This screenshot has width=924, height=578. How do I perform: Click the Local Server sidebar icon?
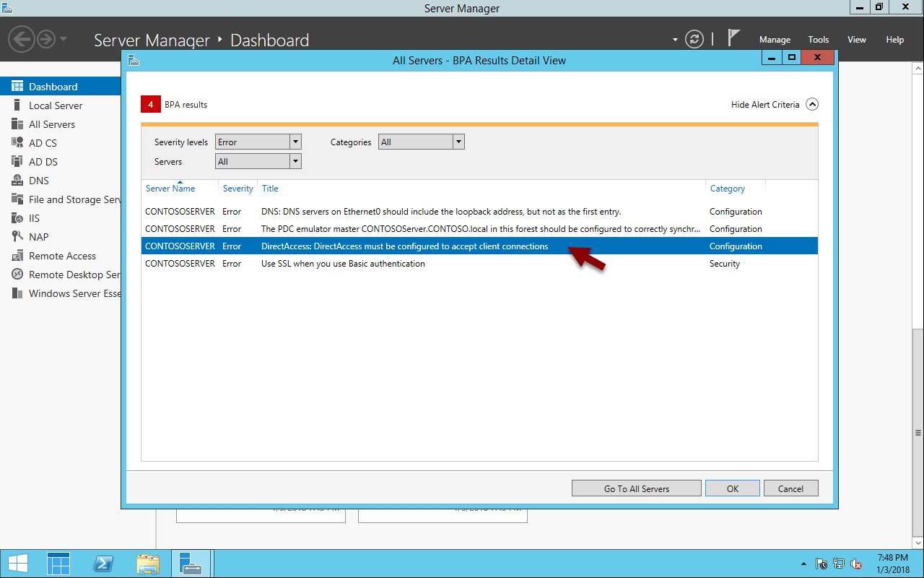(17, 105)
